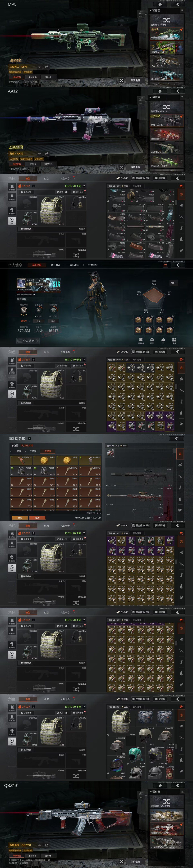Image resolution: width=193 pixels, height=868 pixels.
Task: Open filter icon beside AK12 稀有度
Action: (x=182, y=97)
